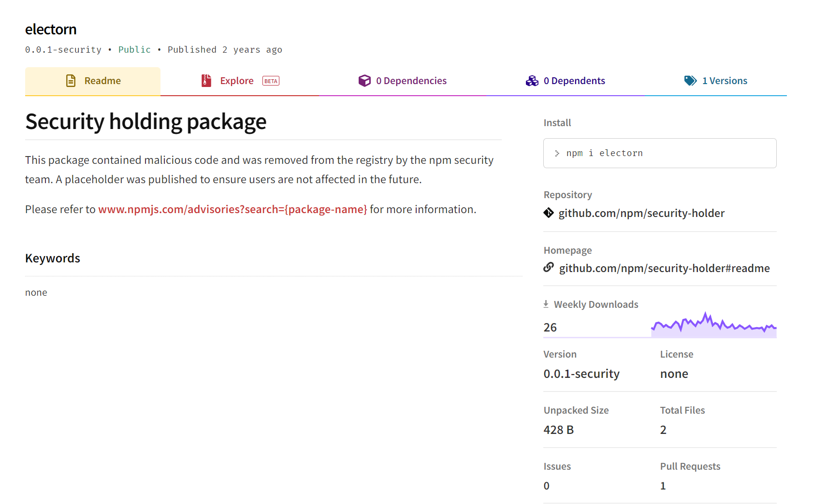Click the weekly downloads count 26
Screen dimensions: 813x504
click(550, 327)
